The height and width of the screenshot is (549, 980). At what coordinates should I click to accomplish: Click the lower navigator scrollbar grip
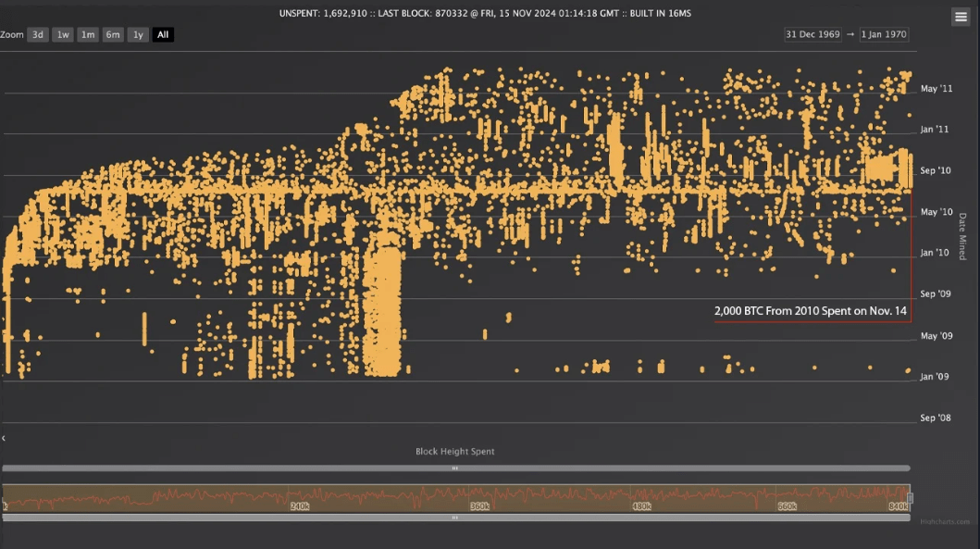tap(454, 518)
